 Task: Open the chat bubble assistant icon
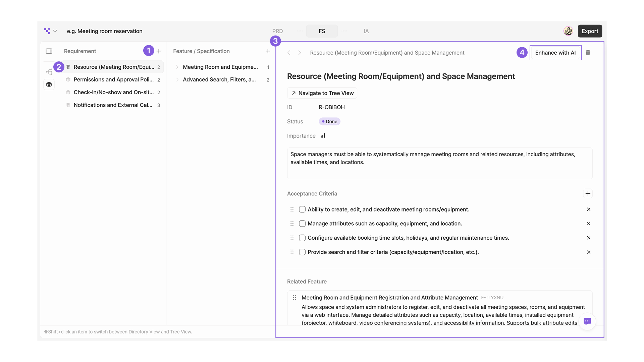(587, 321)
